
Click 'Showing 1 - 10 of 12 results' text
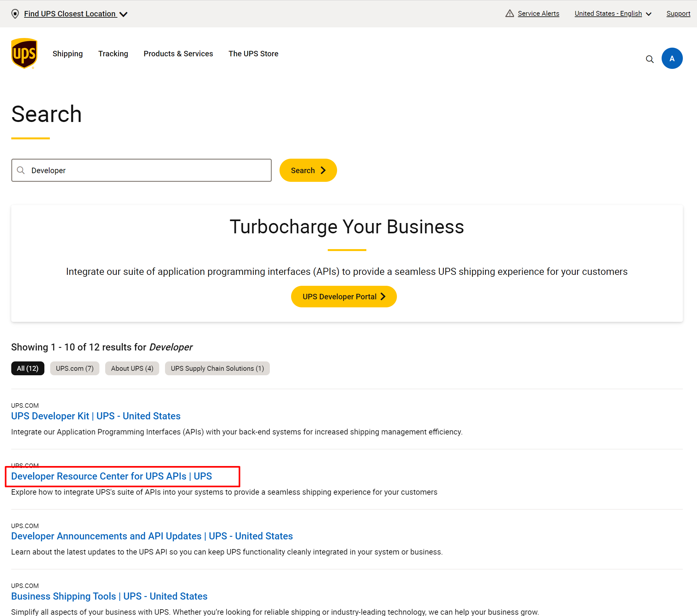102,347
